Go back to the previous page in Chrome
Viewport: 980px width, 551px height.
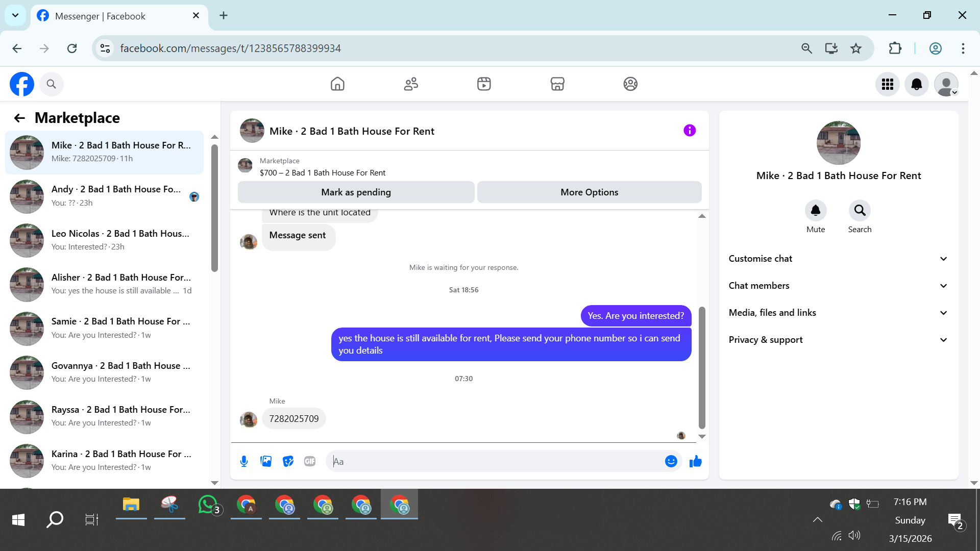17,48
